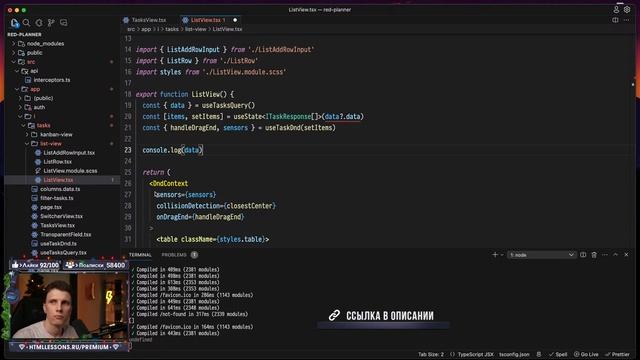Click Tab Size: 2 indicator
This screenshot has width=640, height=360.
coord(431,354)
